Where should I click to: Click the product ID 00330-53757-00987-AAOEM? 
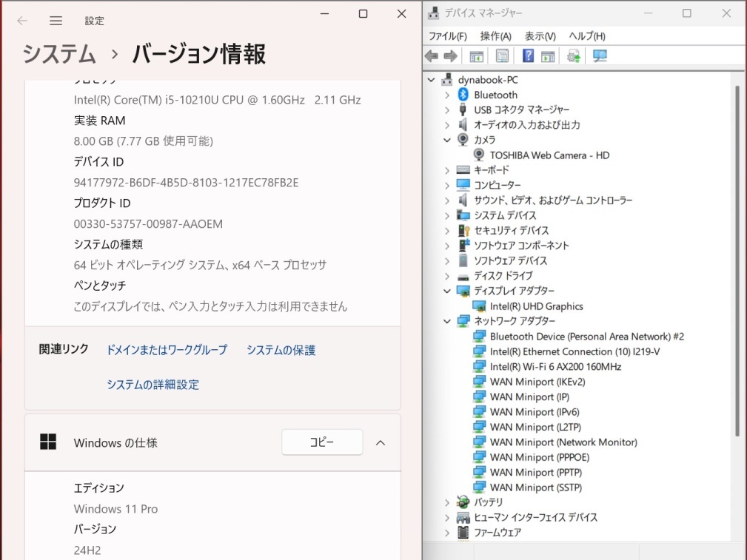148,224
